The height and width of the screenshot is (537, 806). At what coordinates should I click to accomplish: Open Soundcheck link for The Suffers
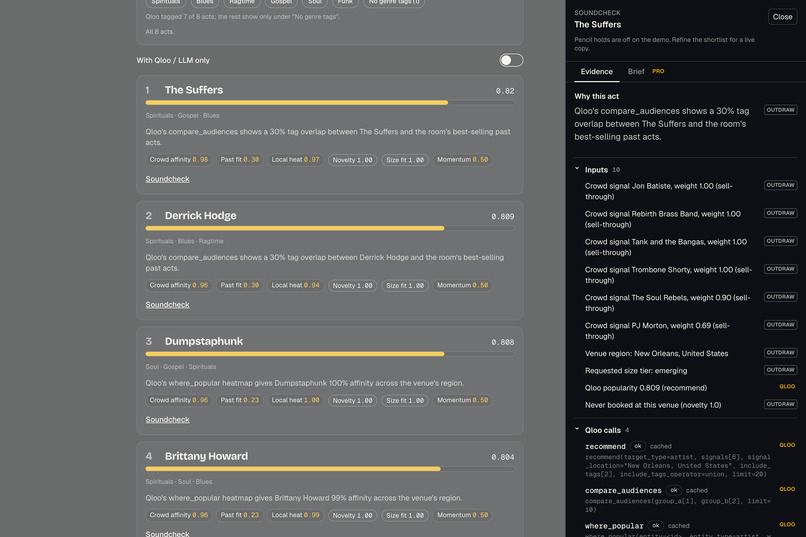point(167,179)
